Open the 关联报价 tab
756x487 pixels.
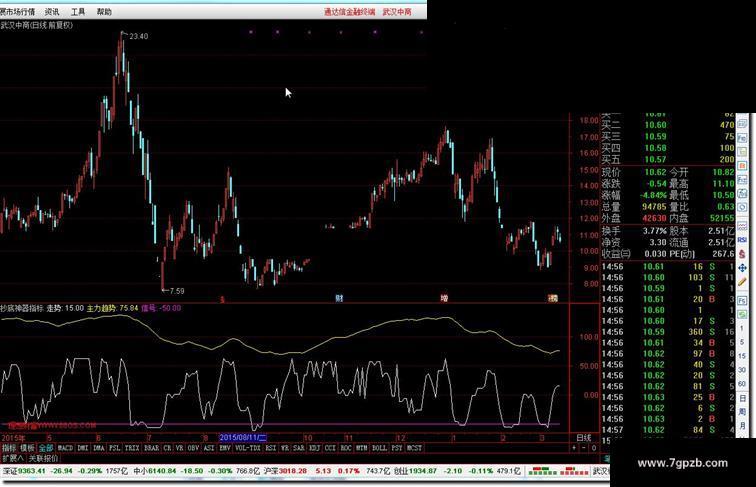43,458
